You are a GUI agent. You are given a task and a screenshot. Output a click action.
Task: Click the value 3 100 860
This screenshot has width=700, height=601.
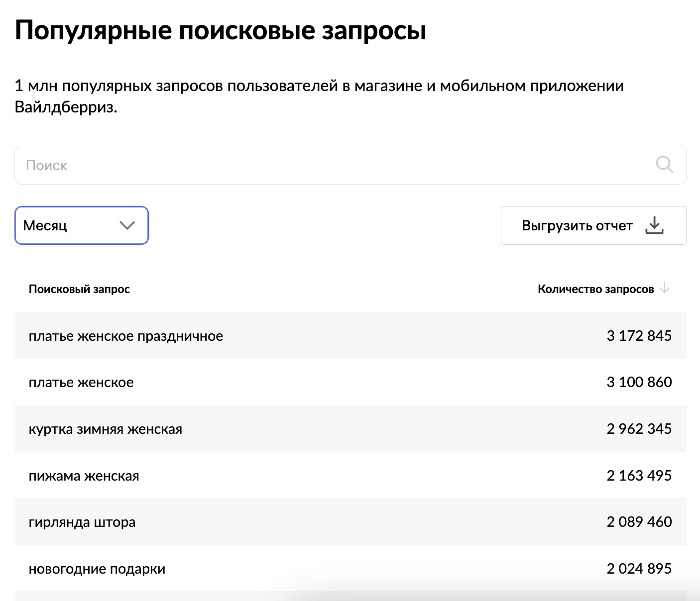point(639,382)
